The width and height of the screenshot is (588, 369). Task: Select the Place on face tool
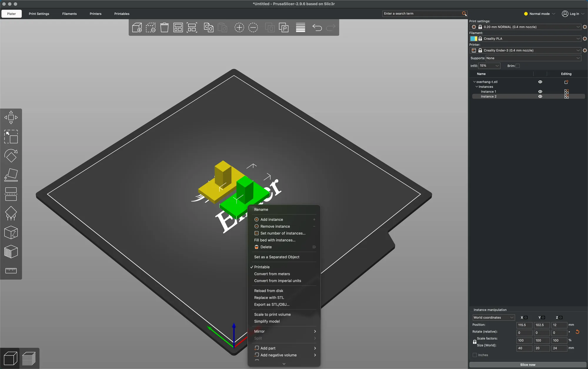(x=11, y=175)
